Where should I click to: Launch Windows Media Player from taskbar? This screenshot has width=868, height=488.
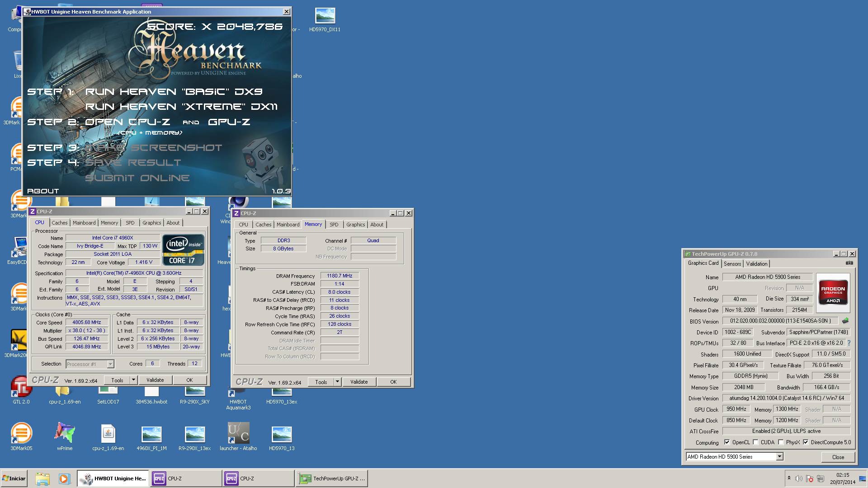(x=64, y=479)
